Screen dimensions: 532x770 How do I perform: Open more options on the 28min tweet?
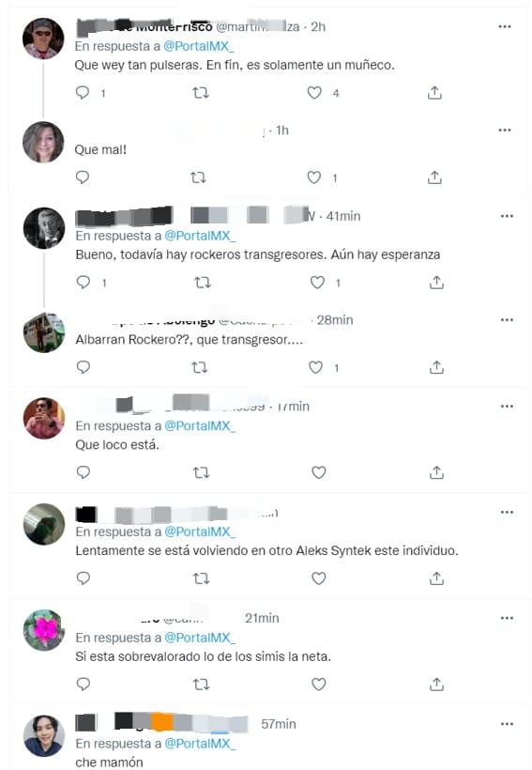tap(507, 319)
